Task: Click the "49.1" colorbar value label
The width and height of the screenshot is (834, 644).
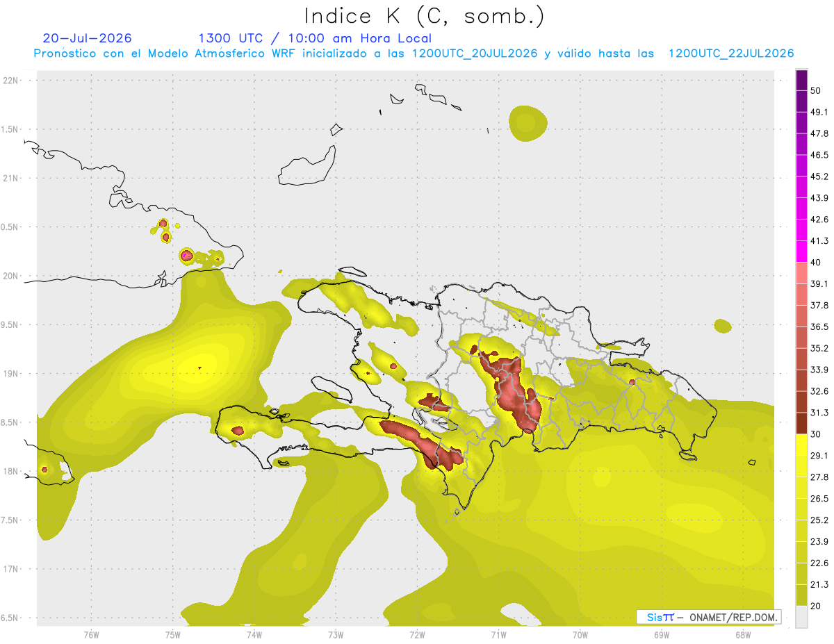Action: pos(819,112)
